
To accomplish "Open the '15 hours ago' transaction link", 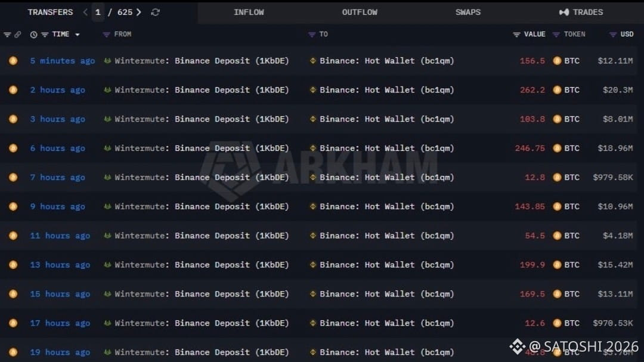I will (x=60, y=294).
